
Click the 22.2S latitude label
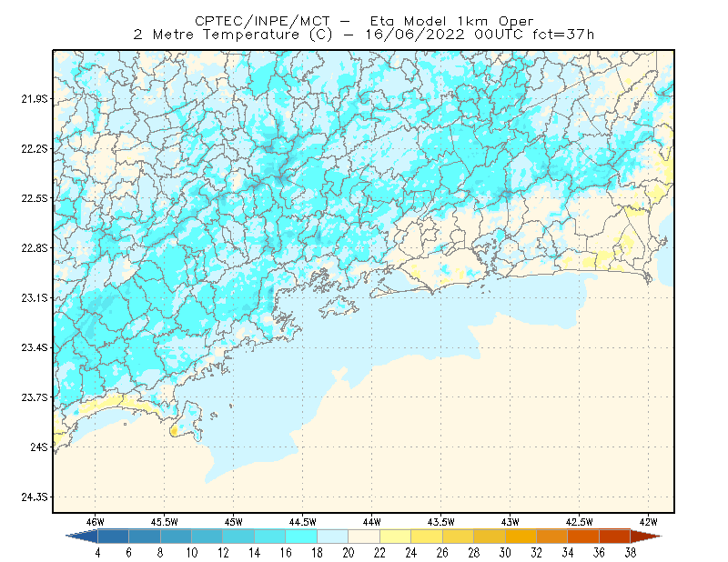click(35, 148)
